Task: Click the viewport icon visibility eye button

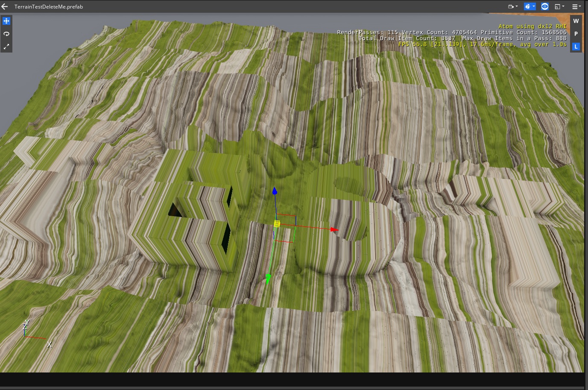Action: coord(544,6)
